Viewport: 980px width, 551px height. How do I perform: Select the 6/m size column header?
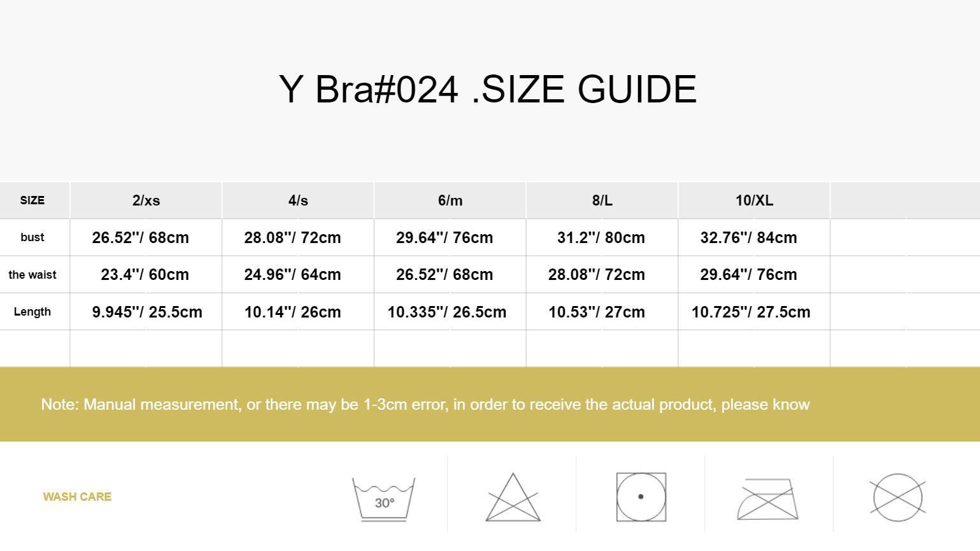[450, 200]
